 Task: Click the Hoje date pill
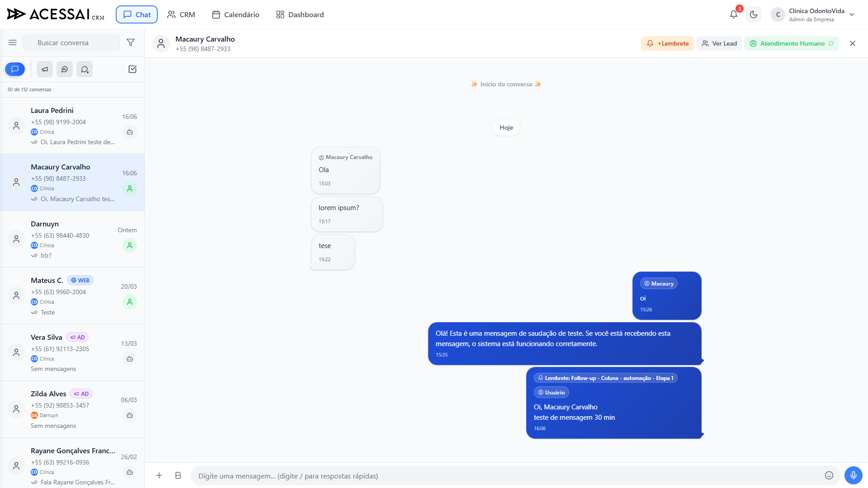[506, 127]
